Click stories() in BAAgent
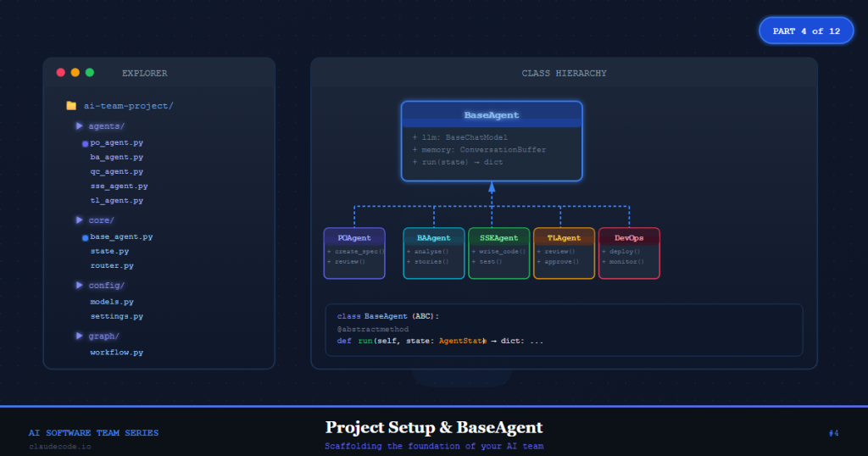The image size is (868, 456). pyautogui.click(x=428, y=262)
